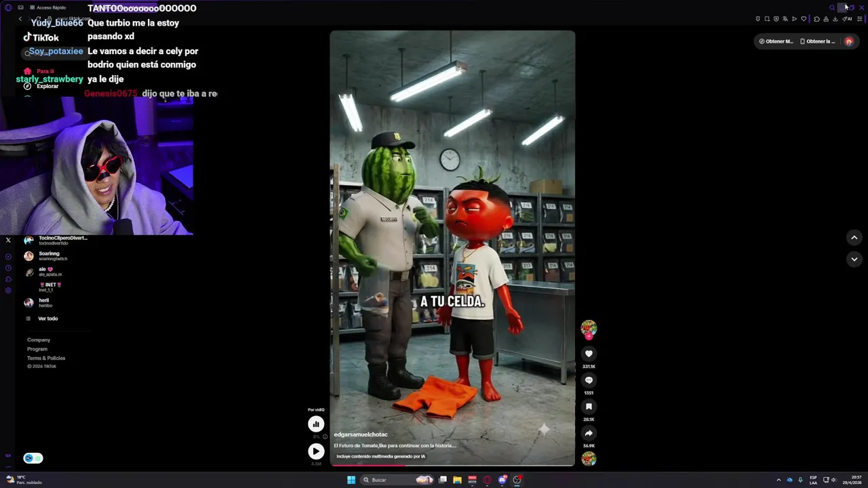Image resolution: width=868 pixels, height=488 pixels.
Task: Open comments on the TikTok video
Action: [589, 380]
